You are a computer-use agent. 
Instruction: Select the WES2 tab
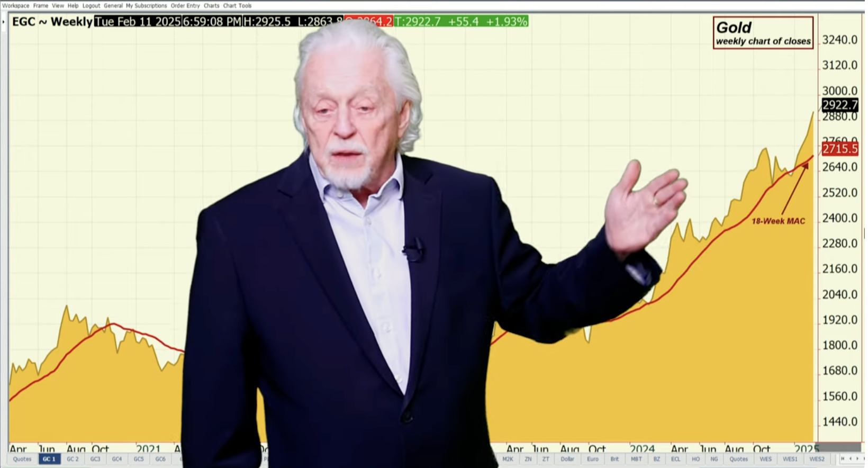coord(817,459)
